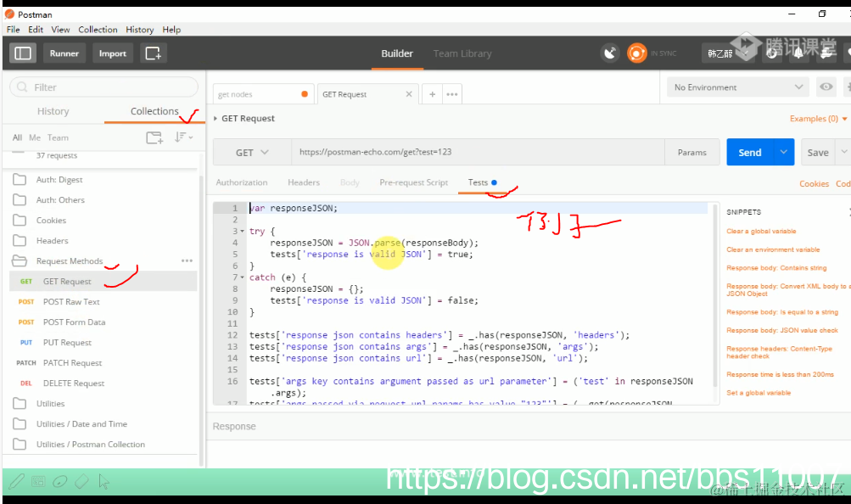Collapse the Request Methods folder
The height and width of the screenshot is (504, 851).
coord(20,260)
